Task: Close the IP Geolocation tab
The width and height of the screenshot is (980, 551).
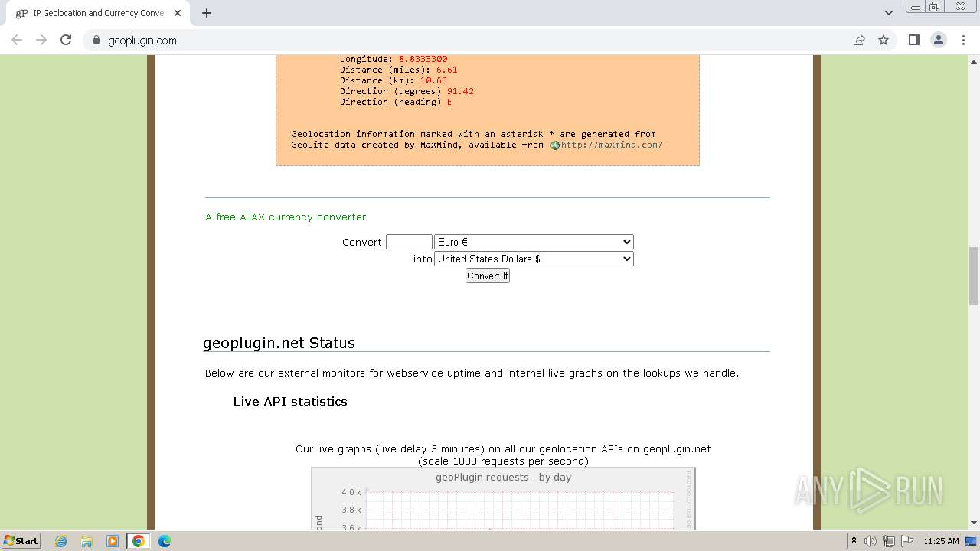Action: (178, 13)
